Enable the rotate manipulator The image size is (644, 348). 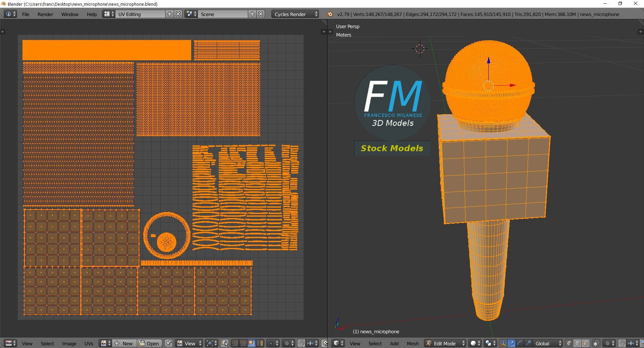point(520,343)
